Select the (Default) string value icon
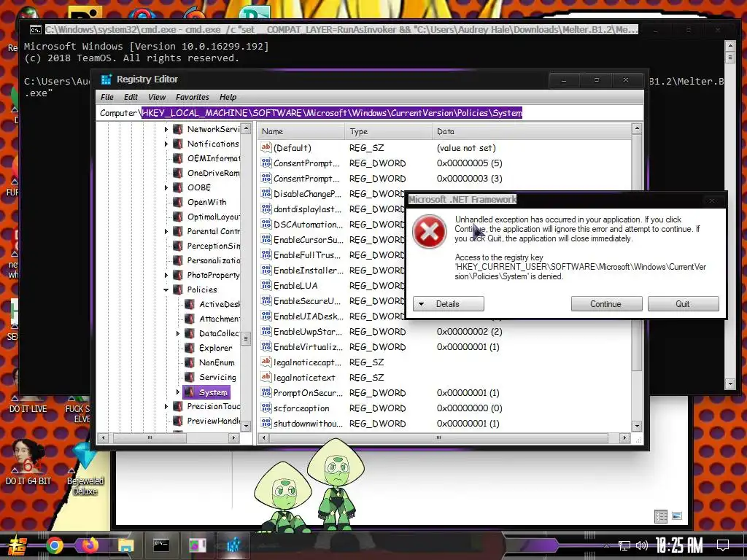 [x=266, y=147]
